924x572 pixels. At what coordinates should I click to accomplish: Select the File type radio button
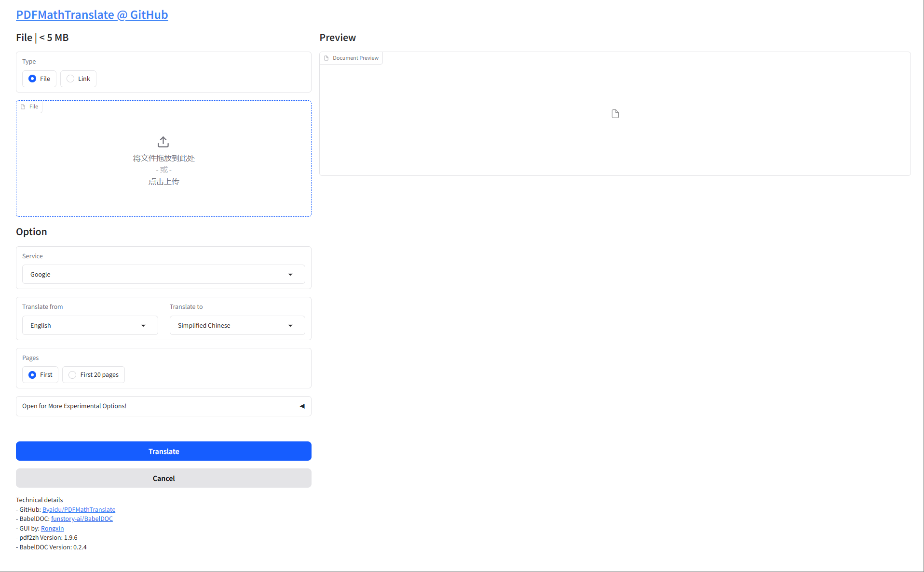32,79
